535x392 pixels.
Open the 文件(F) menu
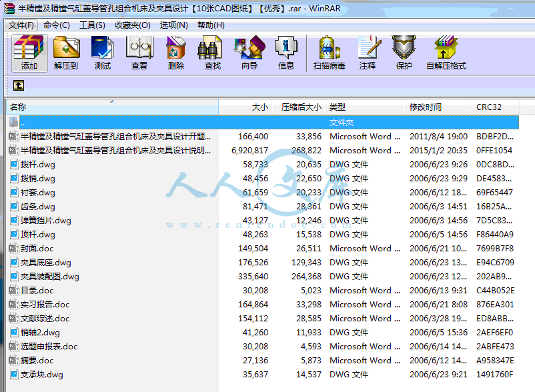coord(21,25)
